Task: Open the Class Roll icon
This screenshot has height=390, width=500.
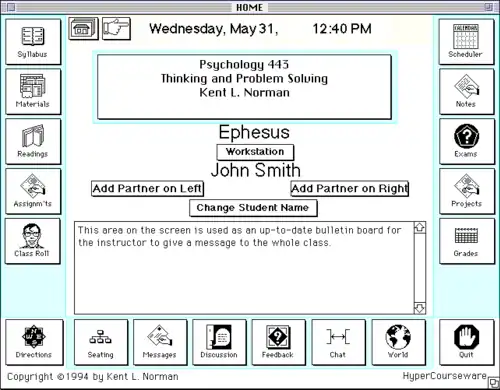Action: pyautogui.click(x=33, y=241)
